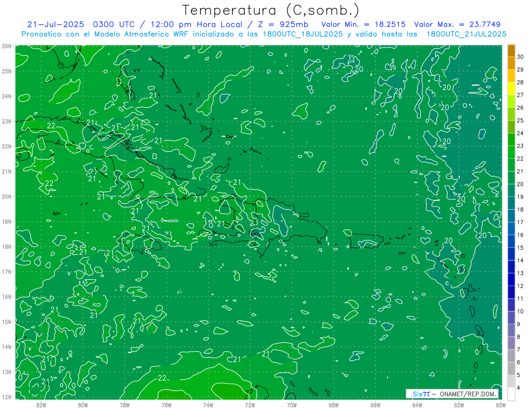Click the latitude axis label '21N'
The height and width of the screenshot is (411, 532).
coord(6,172)
